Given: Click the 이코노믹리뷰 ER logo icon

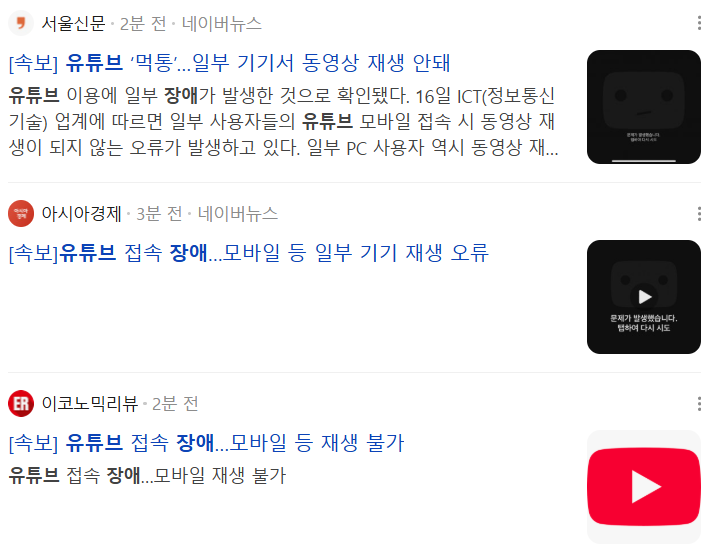Looking at the screenshot, I should coord(21,403).
